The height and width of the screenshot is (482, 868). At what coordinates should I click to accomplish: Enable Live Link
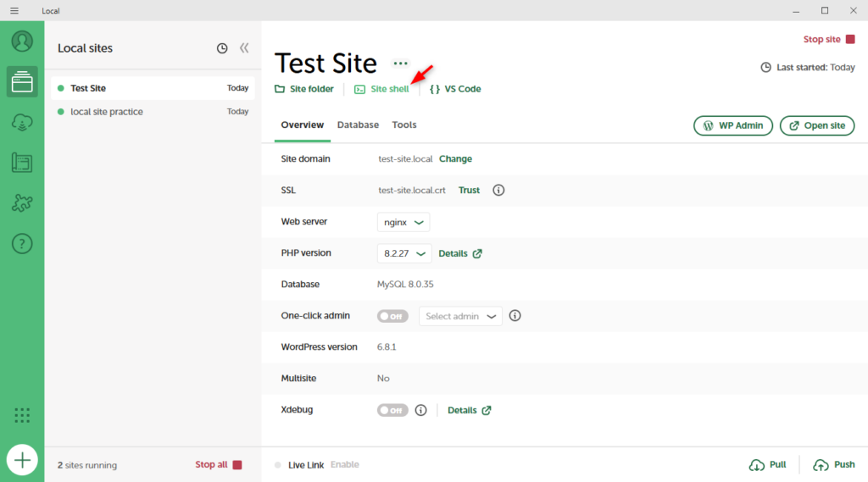pyautogui.click(x=345, y=465)
